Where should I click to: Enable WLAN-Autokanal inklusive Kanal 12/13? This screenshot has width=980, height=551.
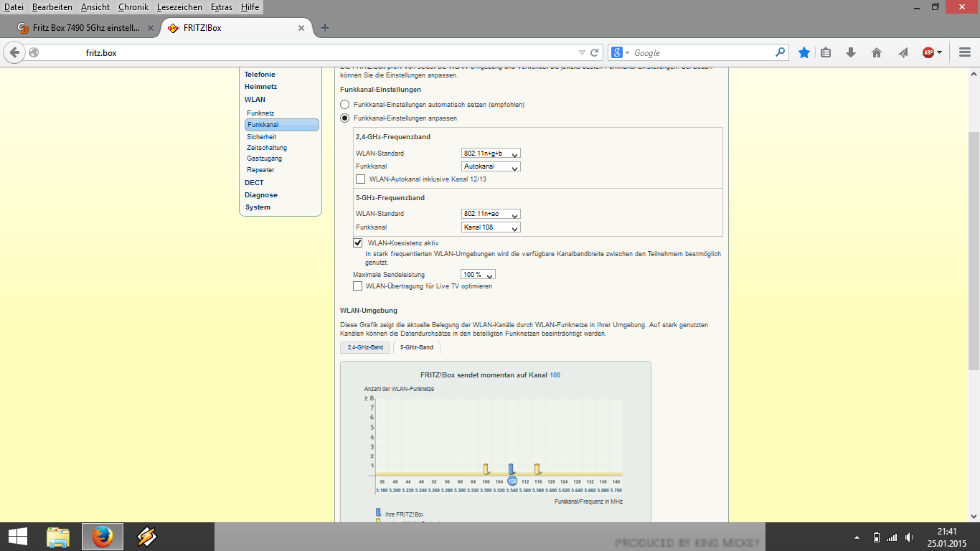pyautogui.click(x=361, y=179)
